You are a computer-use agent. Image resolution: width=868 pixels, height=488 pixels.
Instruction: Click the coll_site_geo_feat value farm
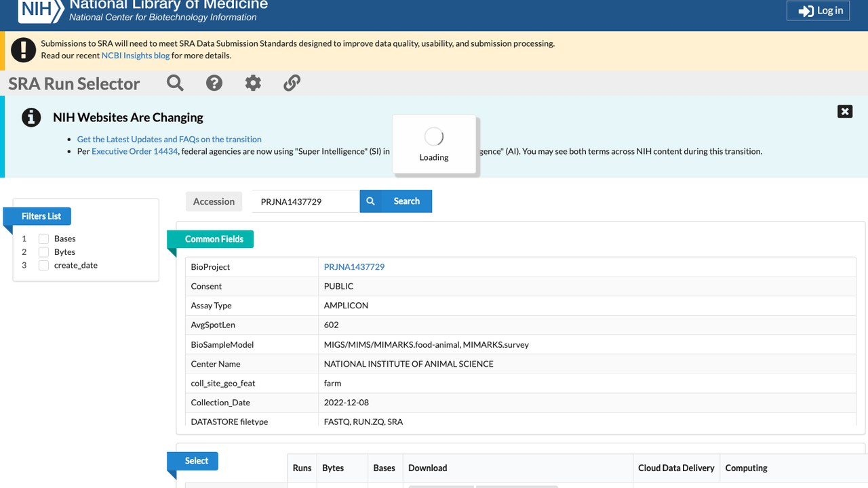pos(332,383)
